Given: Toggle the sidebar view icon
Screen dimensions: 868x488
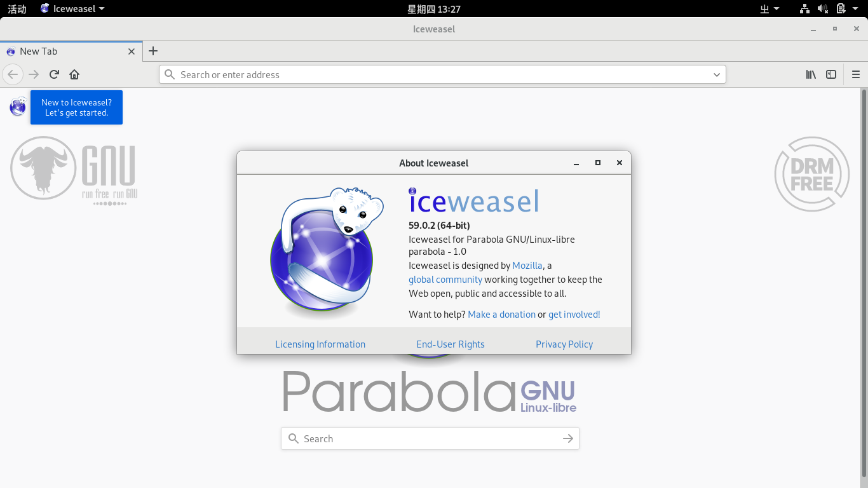Looking at the screenshot, I should [x=831, y=74].
